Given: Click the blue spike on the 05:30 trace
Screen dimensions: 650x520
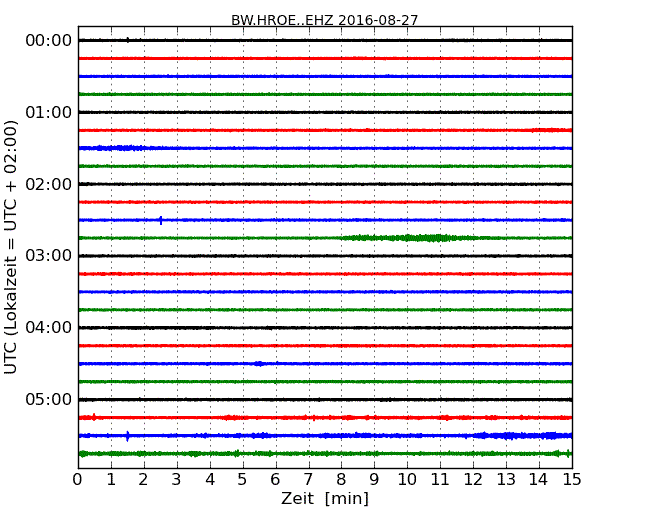Looking at the screenshot, I should tap(127, 436).
